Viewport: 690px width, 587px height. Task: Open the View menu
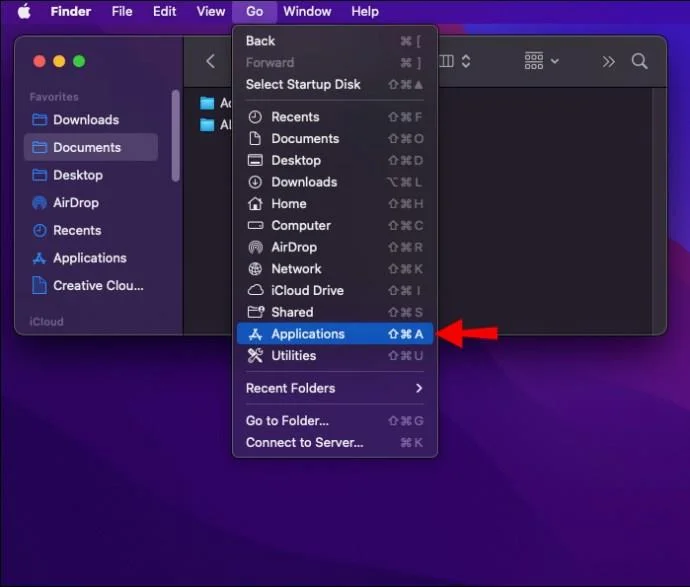[210, 11]
